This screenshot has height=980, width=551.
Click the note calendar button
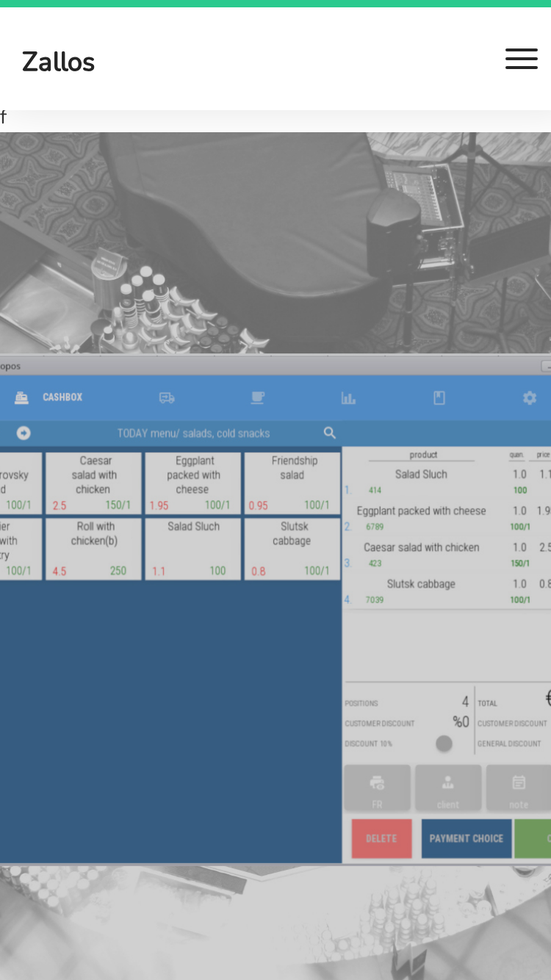tap(519, 788)
